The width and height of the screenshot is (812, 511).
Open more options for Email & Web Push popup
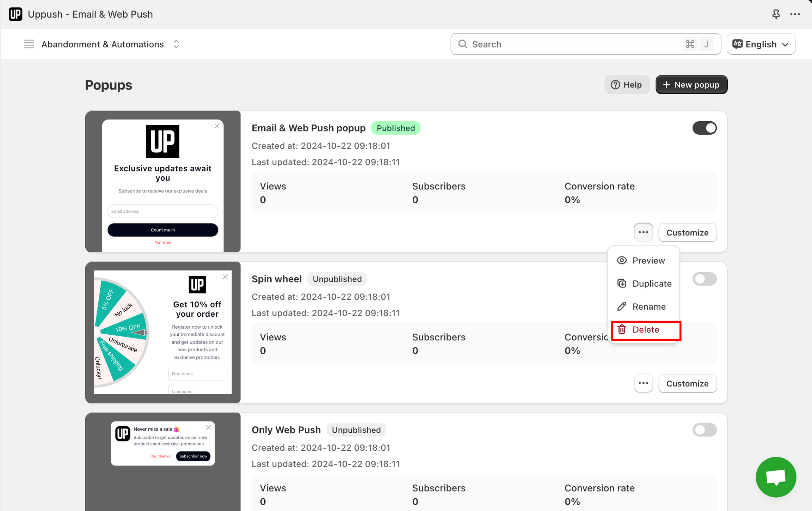click(643, 232)
